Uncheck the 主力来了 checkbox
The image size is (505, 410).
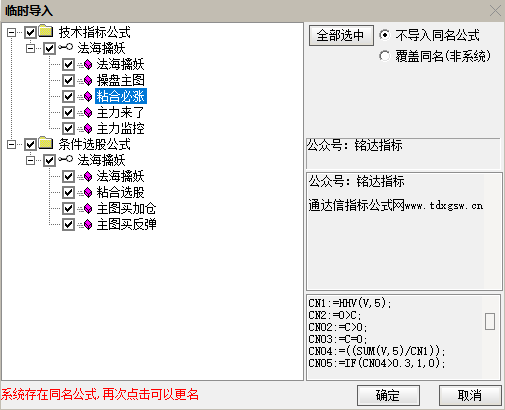tap(68, 113)
